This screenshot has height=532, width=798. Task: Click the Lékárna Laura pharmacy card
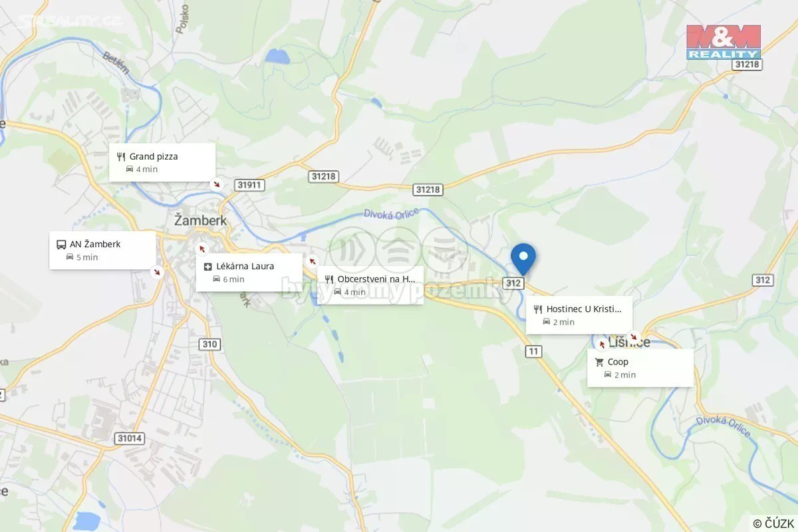pos(249,272)
